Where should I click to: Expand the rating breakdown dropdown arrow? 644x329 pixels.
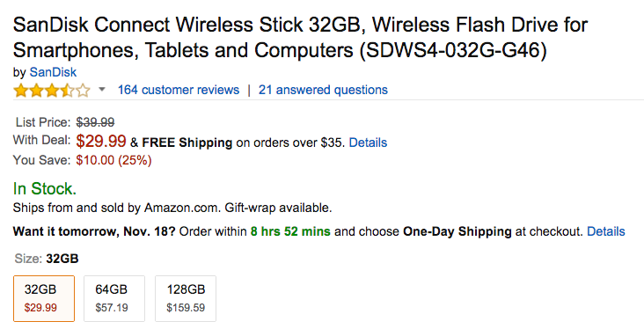tap(102, 89)
